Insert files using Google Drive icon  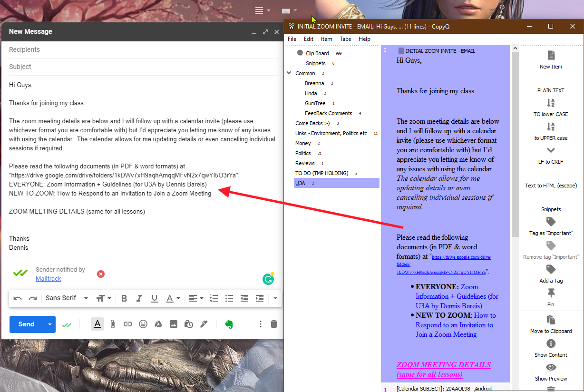coord(158,324)
